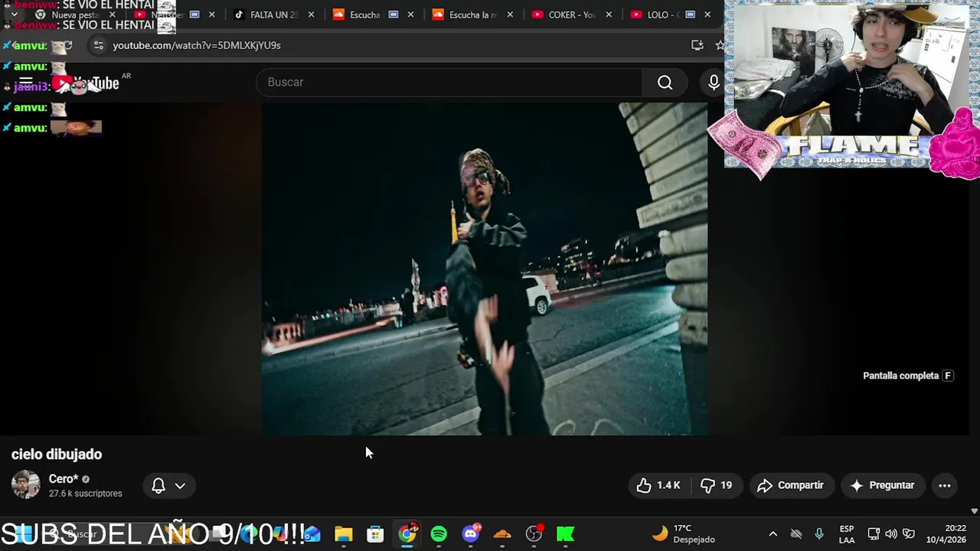Switch to the Escucha la m SoundCloud tab
This screenshot has height=551, width=980.
click(x=472, y=15)
